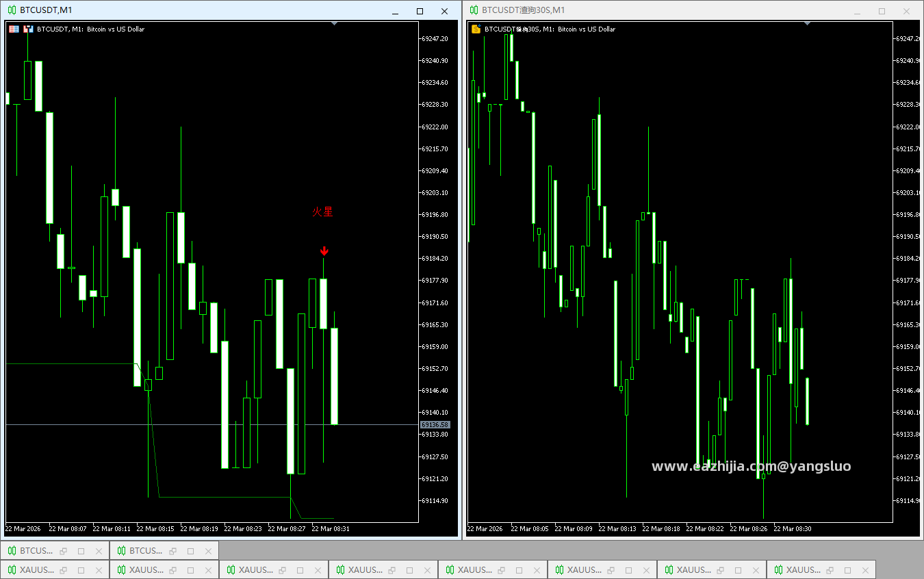Close the BTCUSDT渣狗30S,M1 chart window

tap(907, 11)
